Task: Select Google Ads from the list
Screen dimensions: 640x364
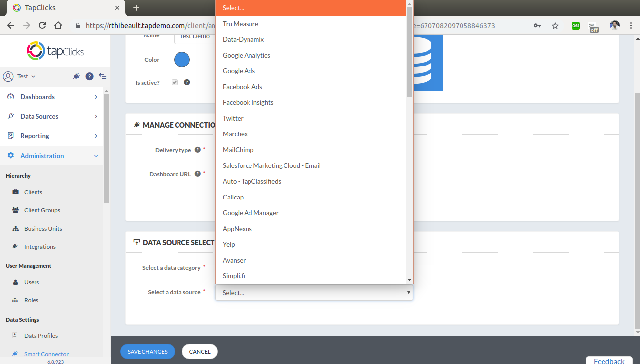Action: (x=311, y=71)
